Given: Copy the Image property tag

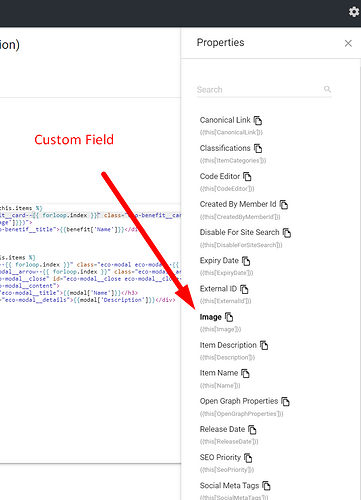Looking at the screenshot, I should [229, 317].
